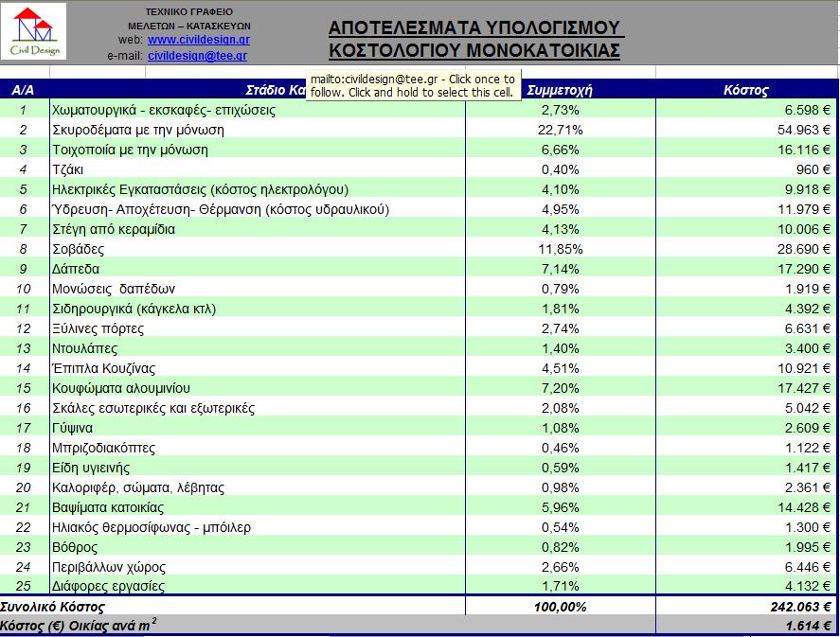The height and width of the screenshot is (637, 840).
Task: Select the 100,00% total percentage cell
Action: 561,607
